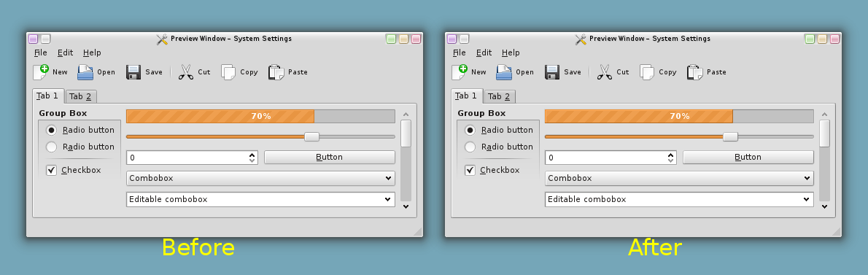
Task: Select the unselected Radio button in the After window
Action: click(470, 147)
